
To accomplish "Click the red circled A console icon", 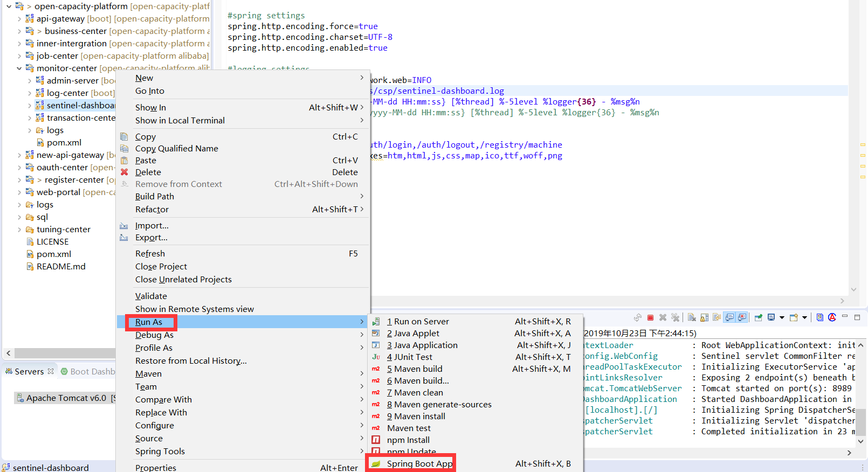I will click(x=832, y=317).
